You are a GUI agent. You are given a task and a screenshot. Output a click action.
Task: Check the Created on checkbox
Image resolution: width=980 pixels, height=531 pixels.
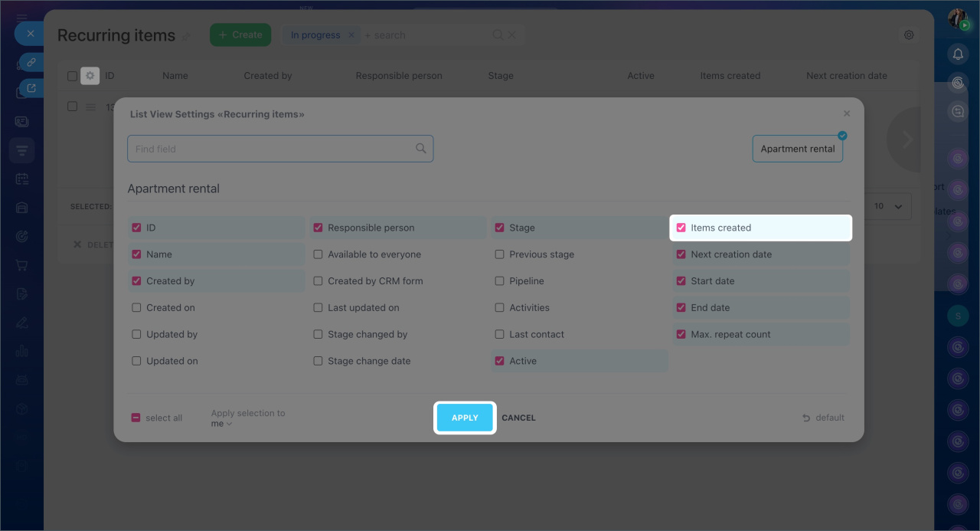click(136, 308)
